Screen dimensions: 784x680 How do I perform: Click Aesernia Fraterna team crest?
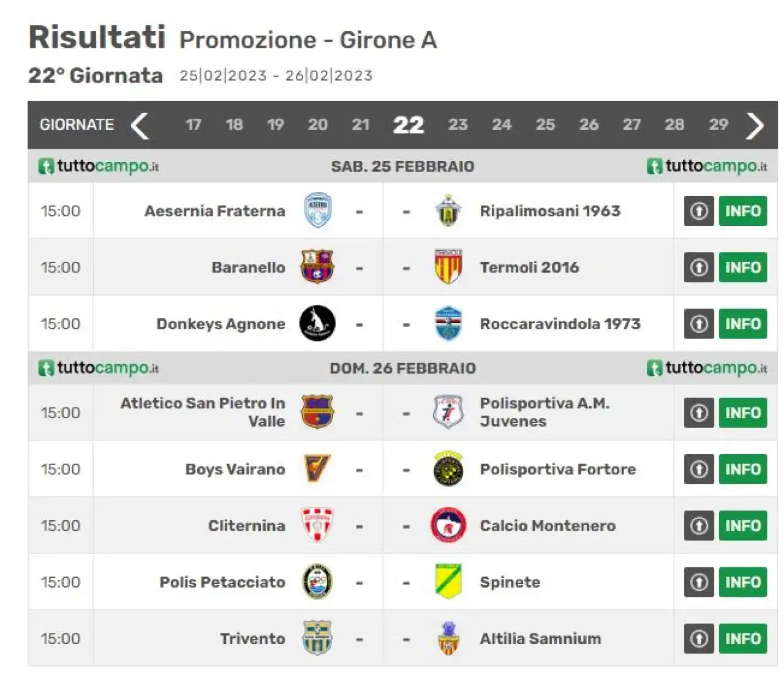pos(318,211)
